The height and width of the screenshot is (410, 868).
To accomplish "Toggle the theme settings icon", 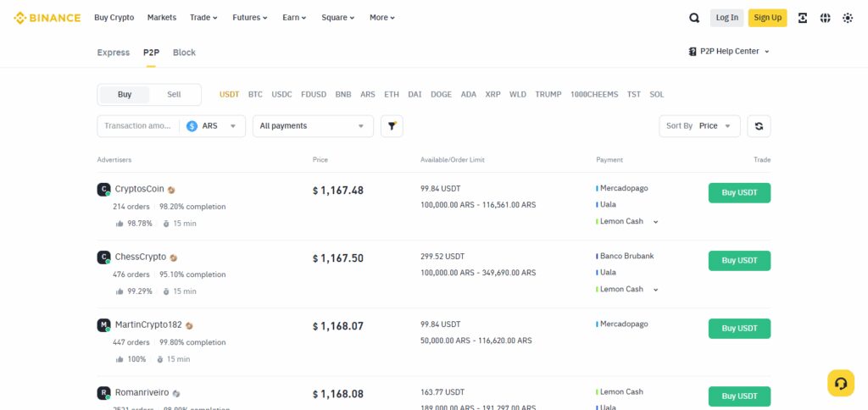I will click(848, 18).
